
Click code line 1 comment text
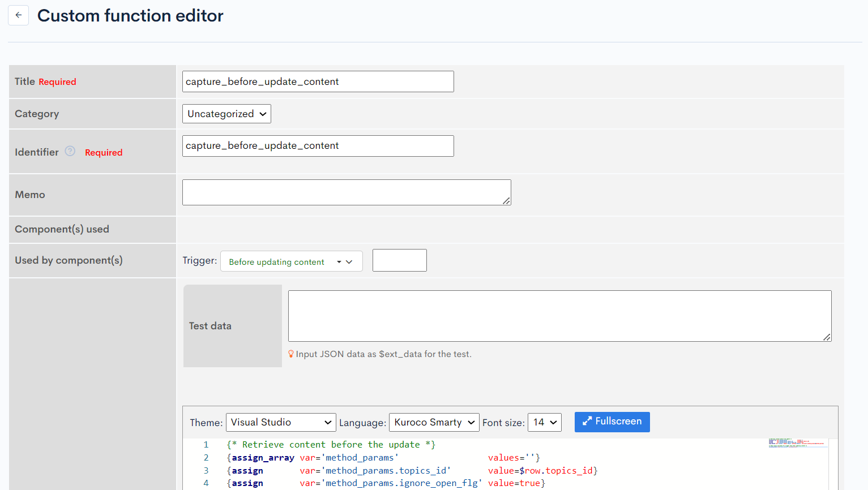(331, 445)
